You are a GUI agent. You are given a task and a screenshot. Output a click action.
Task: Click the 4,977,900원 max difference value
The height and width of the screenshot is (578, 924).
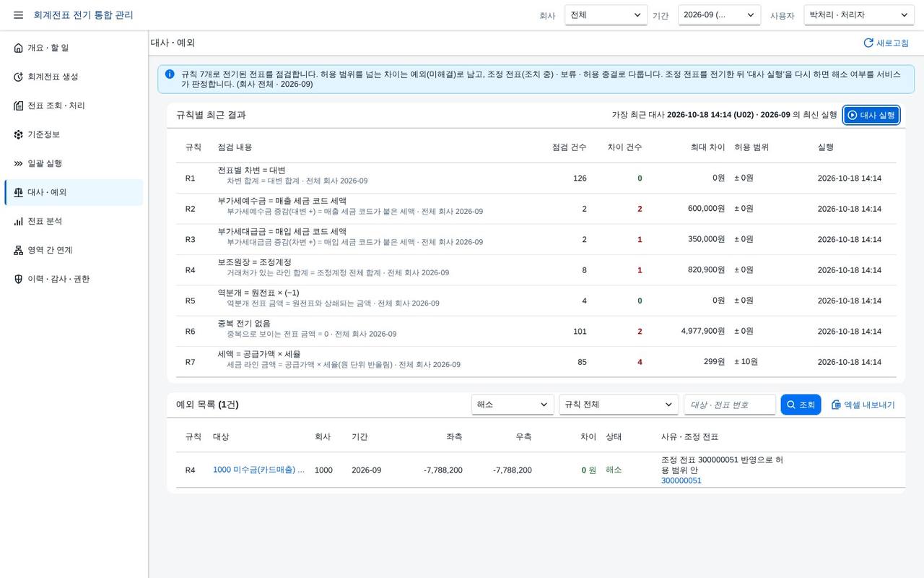[x=703, y=331]
